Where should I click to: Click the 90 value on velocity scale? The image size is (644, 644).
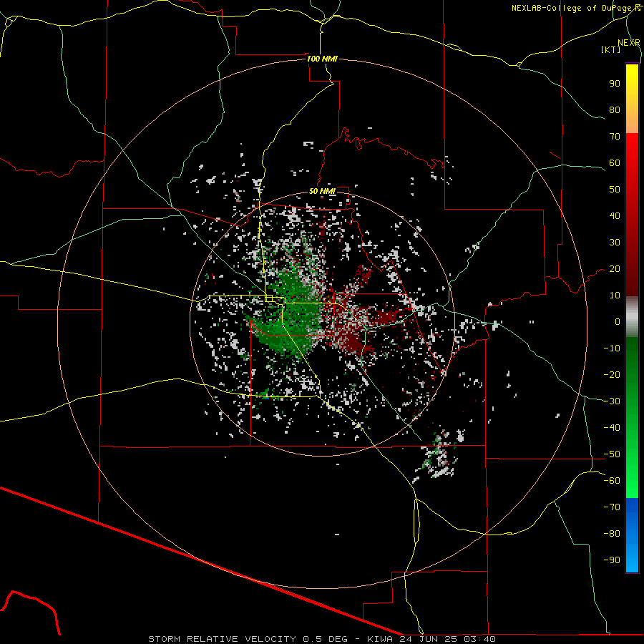(x=615, y=84)
